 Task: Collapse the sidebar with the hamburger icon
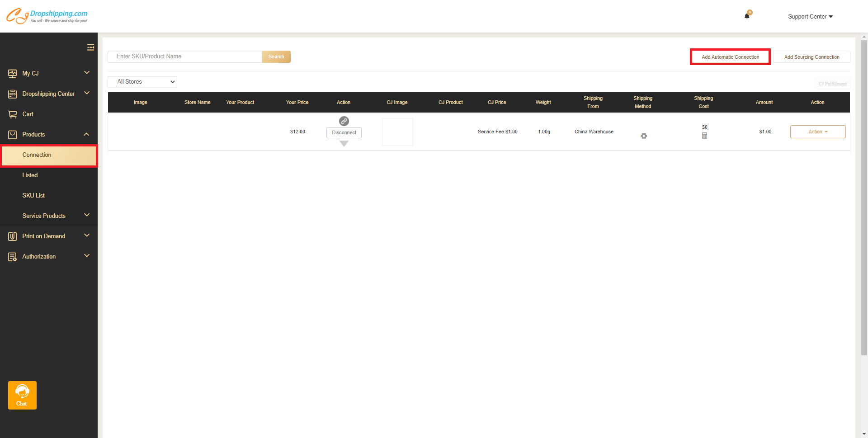(x=90, y=47)
